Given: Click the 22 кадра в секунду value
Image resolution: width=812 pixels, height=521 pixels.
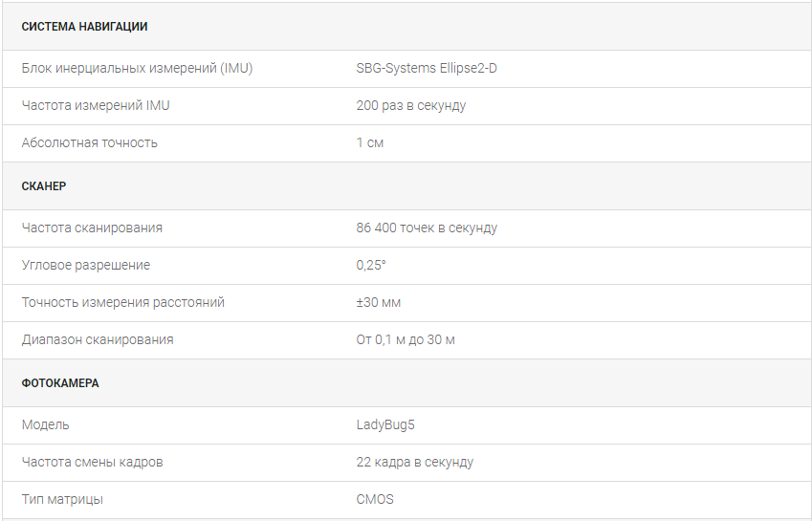Looking at the screenshot, I should (415, 462).
